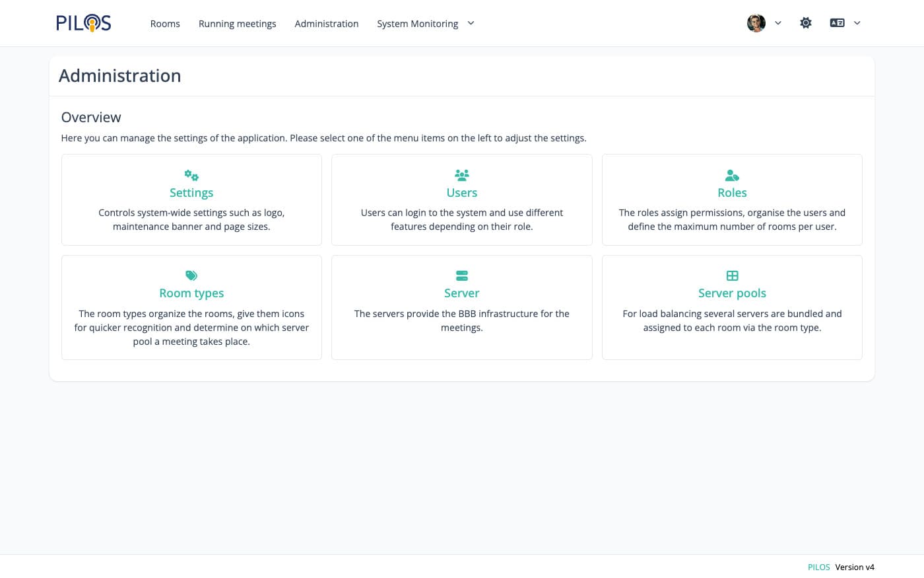Click the PILOS link in footer
This screenshot has height=578, width=924.
(818, 567)
